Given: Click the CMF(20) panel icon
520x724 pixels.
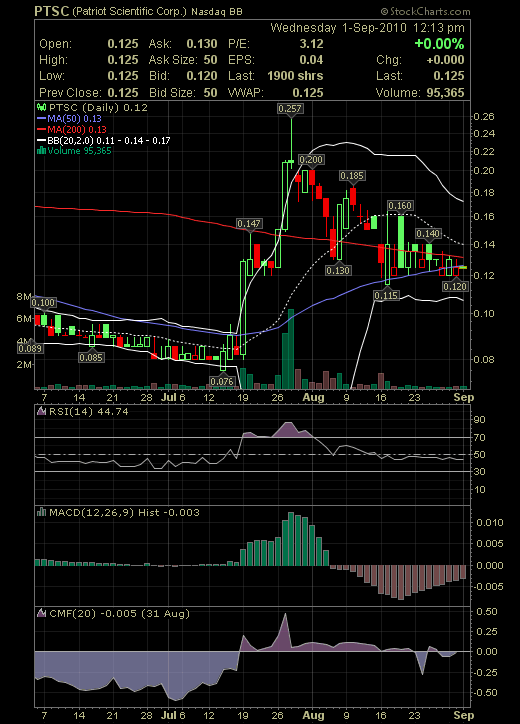Looking at the screenshot, I should click(41, 613).
